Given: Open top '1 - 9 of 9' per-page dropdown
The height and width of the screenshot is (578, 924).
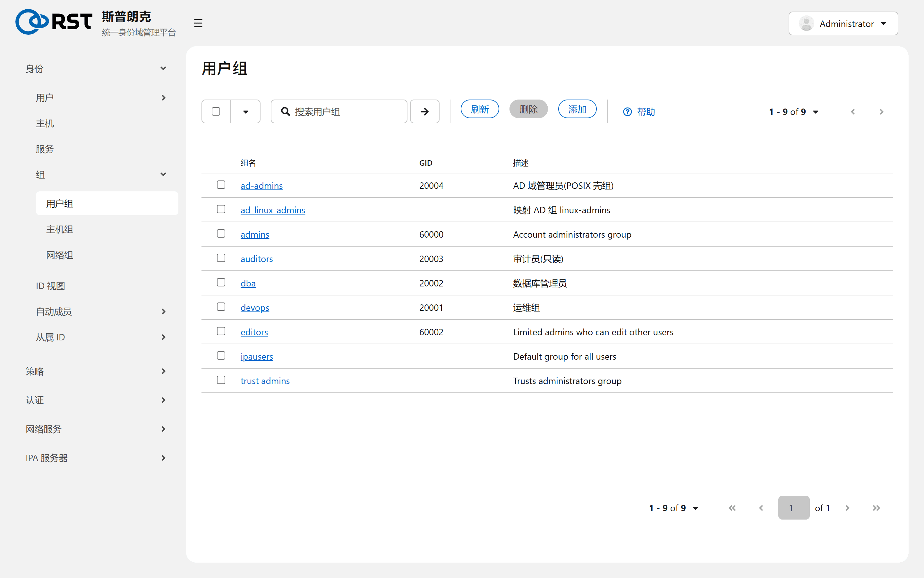Looking at the screenshot, I should coord(793,112).
